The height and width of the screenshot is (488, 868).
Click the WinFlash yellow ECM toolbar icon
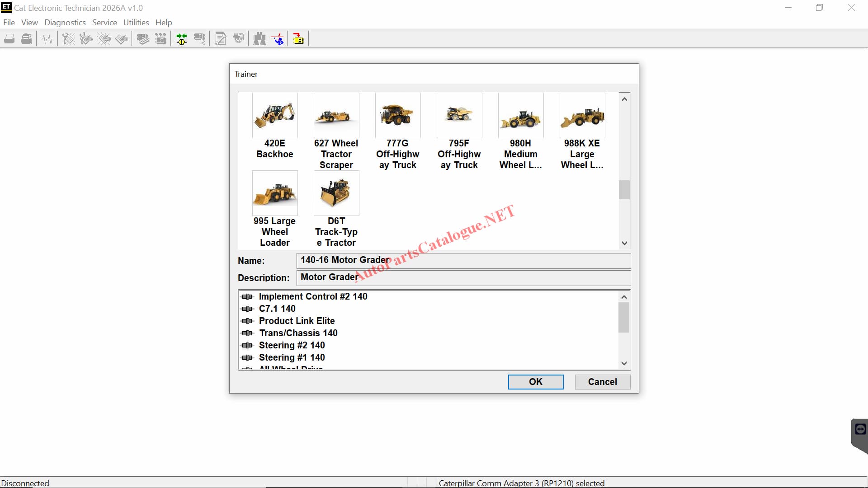(x=298, y=39)
